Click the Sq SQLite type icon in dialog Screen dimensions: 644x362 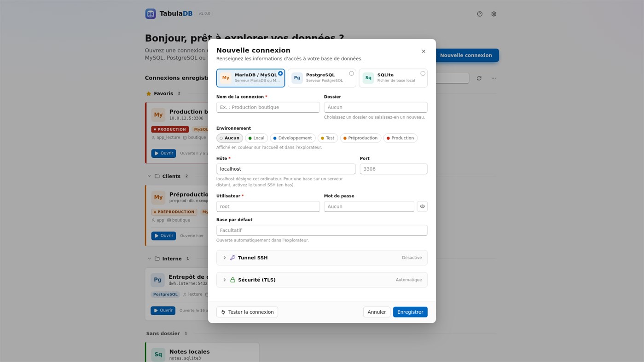(x=368, y=78)
